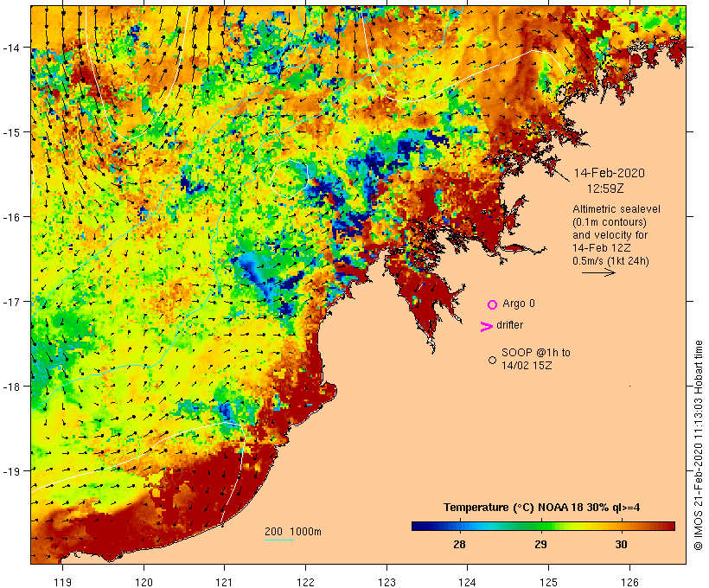Click the 'SOOP @1h to' legend text
Screen dimensions: 709x588
536,352
